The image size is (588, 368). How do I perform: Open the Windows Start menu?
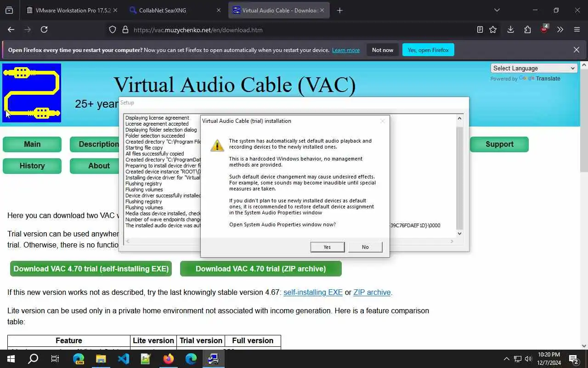pos(11,359)
